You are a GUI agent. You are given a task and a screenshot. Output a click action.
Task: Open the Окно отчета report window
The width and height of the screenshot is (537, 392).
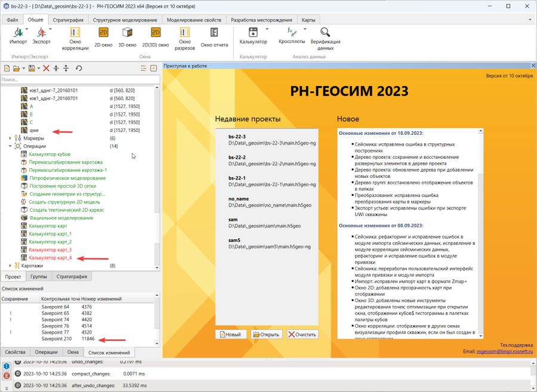tap(214, 36)
